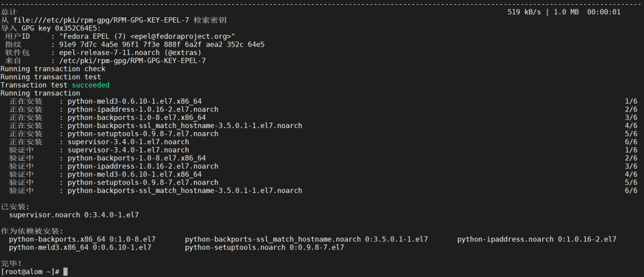Click the GPG fingerprint starting with 91e9

pyautogui.click(x=162, y=44)
